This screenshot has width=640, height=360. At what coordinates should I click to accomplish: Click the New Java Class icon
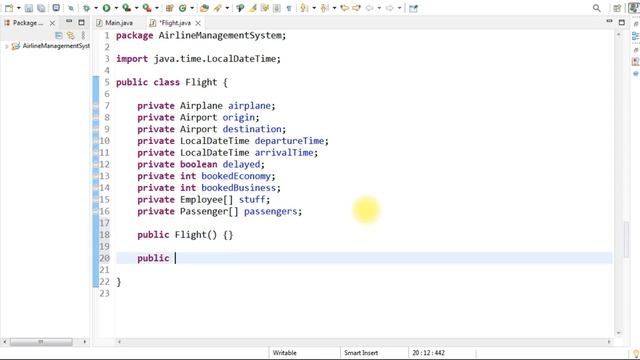tap(182, 8)
